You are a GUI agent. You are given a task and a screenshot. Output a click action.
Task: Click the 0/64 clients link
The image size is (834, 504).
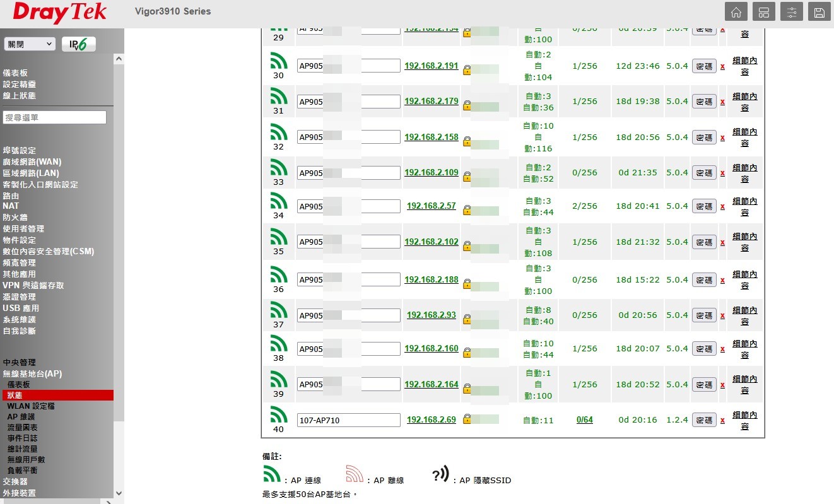[584, 420]
